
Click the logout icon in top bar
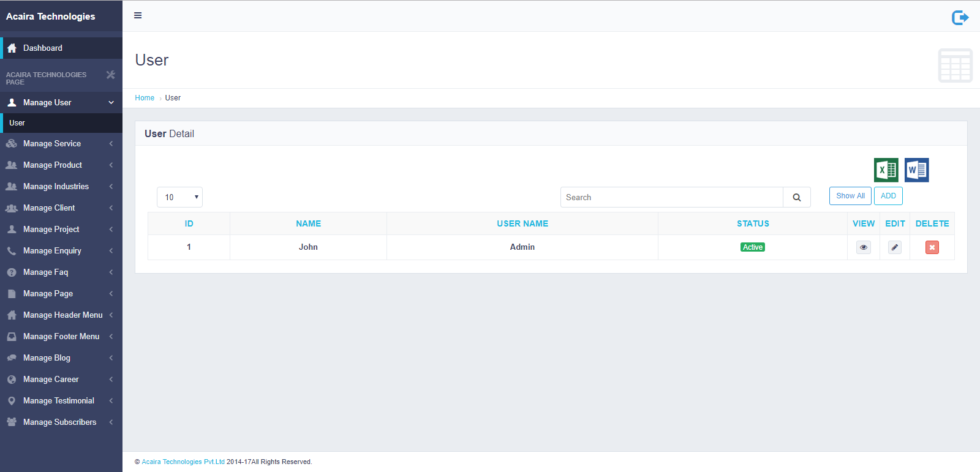960,18
